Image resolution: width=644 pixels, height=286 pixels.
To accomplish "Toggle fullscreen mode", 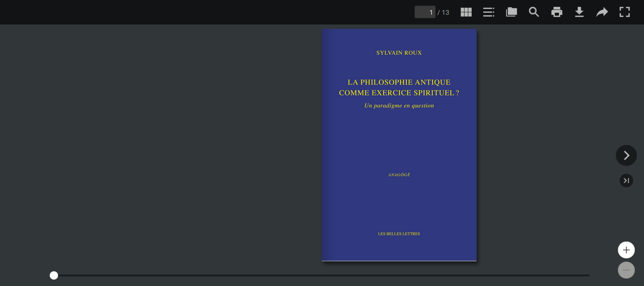I will click(625, 12).
